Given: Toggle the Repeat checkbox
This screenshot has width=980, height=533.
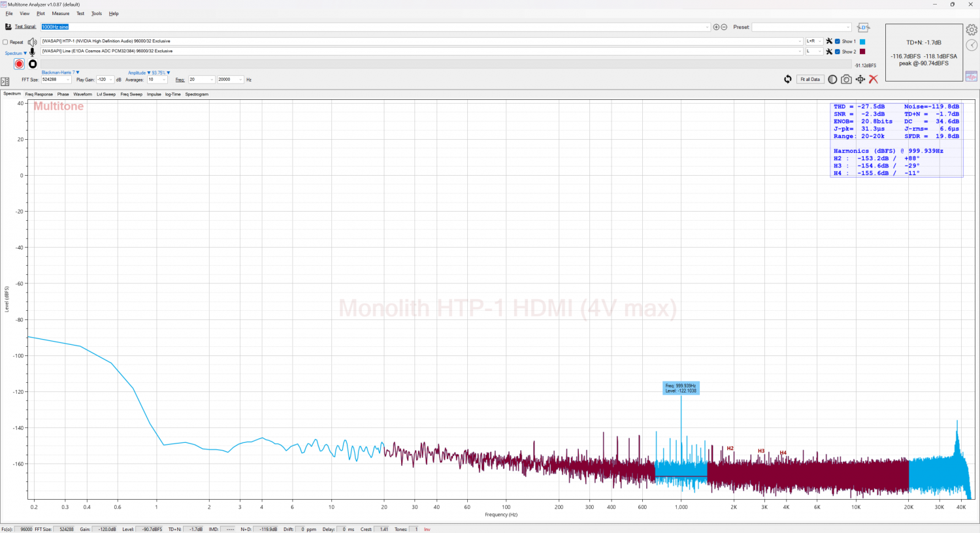Looking at the screenshot, I should pyautogui.click(x=5, y=42).
